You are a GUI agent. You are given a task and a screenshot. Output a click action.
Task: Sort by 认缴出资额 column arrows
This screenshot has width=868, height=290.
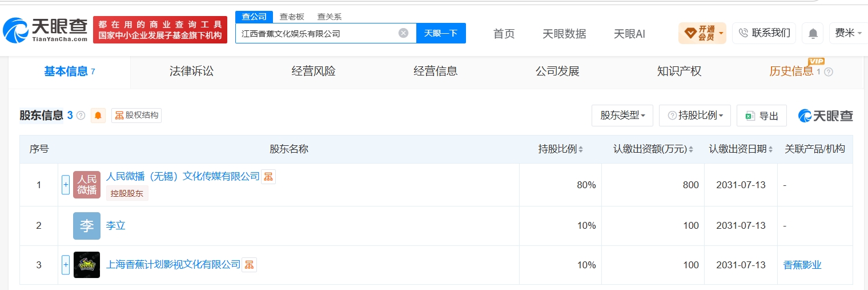tap(690, 149)
